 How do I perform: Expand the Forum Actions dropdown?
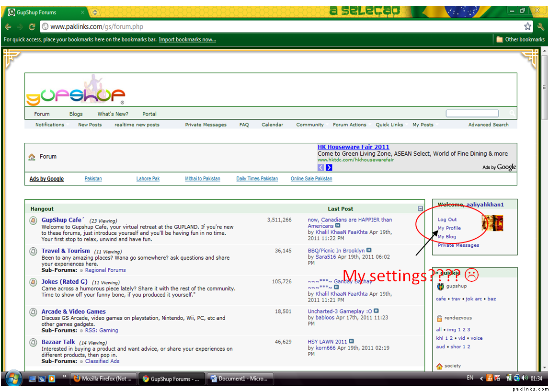click(x=350, y=125)
